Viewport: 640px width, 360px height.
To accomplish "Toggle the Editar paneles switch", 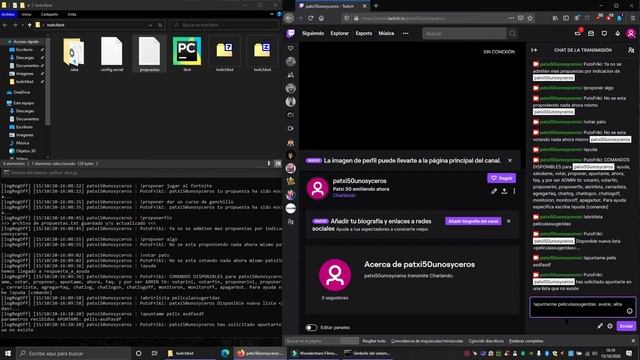I will coord(311,327).
